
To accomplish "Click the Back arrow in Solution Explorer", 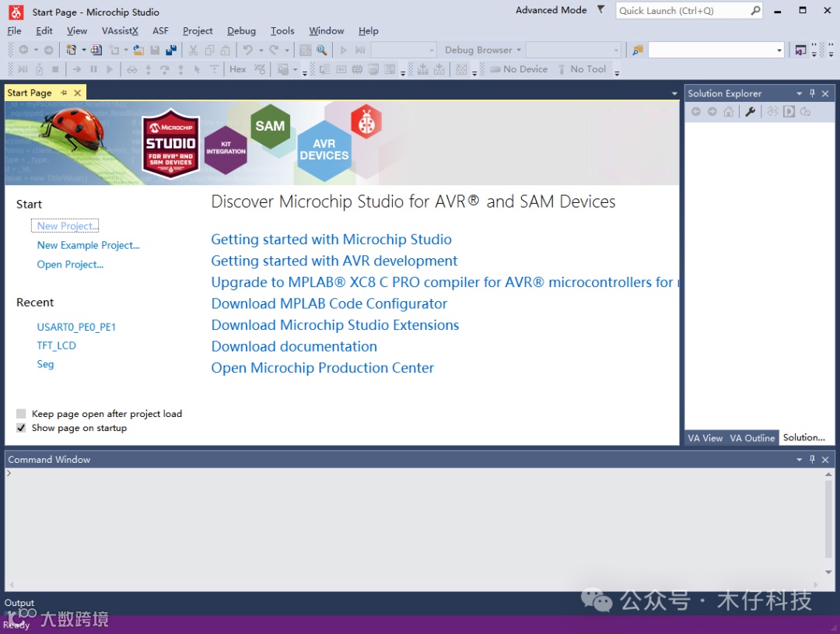I will [x=696, y=111].
